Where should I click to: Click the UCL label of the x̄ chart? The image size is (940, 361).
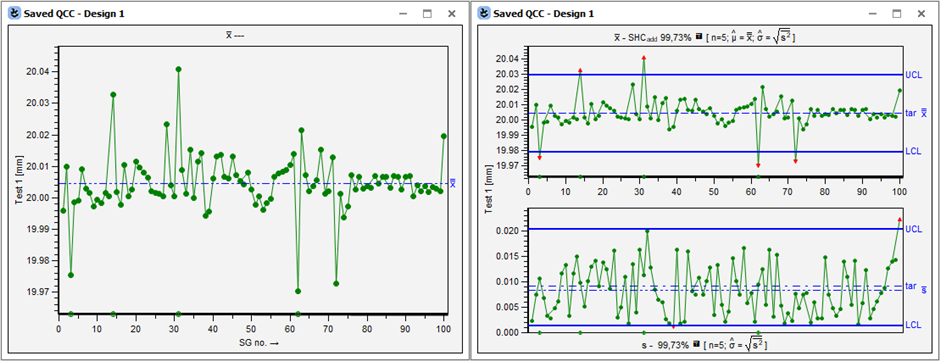coord(914,74)
